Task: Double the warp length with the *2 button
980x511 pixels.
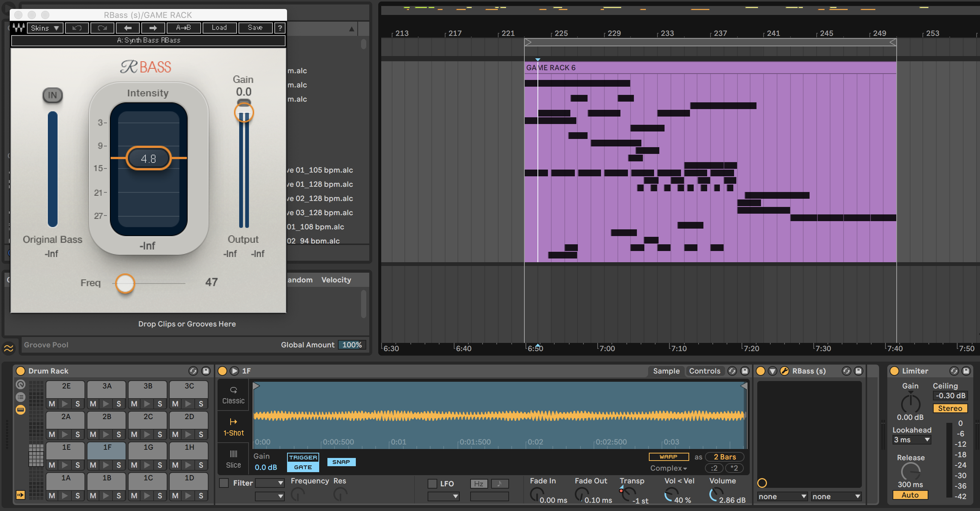Action: pyautogui.click(x=734, y=468)
